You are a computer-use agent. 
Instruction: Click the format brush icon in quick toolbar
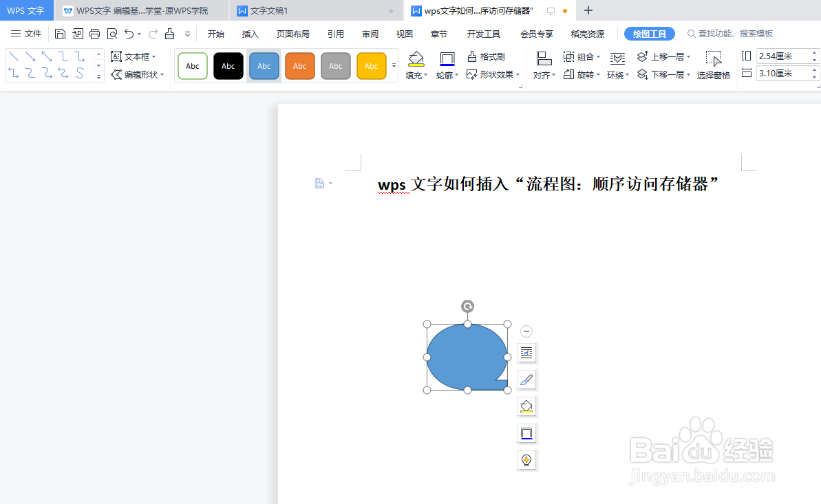pyautogui.click(x=170, y=34)
